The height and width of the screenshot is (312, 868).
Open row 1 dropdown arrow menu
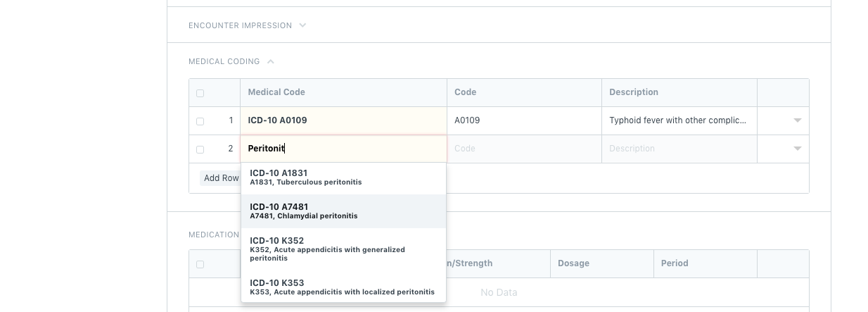tap(797, 120)
